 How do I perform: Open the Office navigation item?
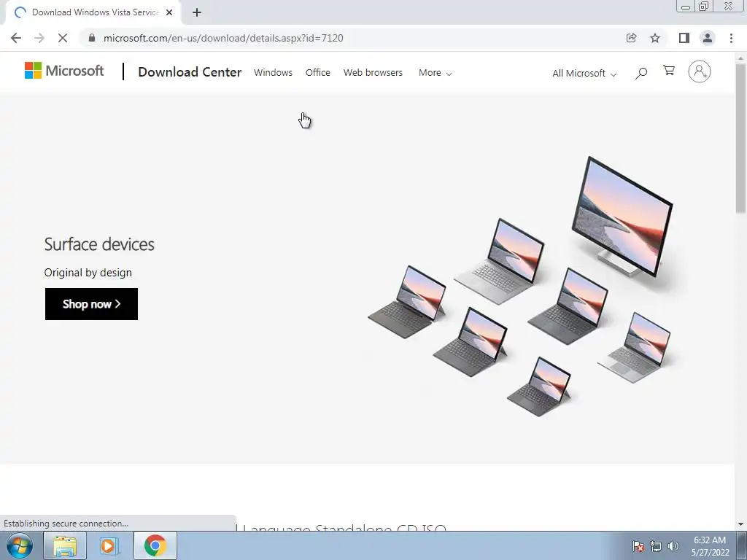coord(318,72)
